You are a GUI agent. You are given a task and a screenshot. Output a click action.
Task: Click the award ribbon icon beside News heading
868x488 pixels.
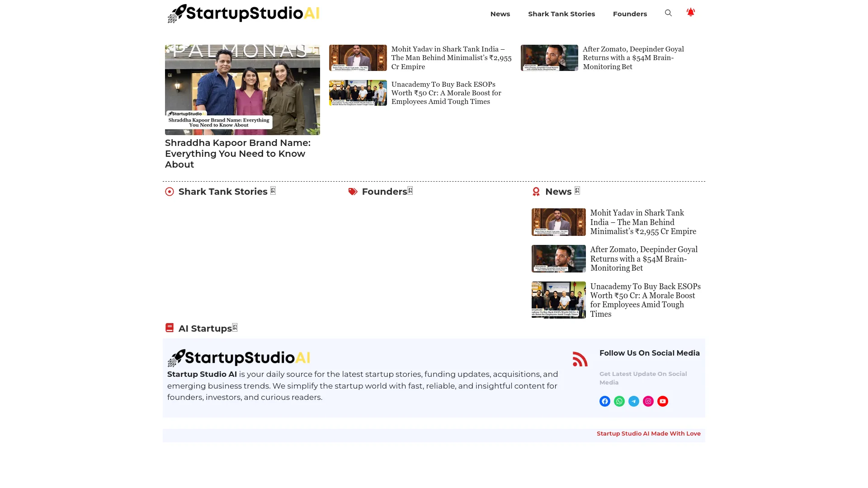click(536, 192)
